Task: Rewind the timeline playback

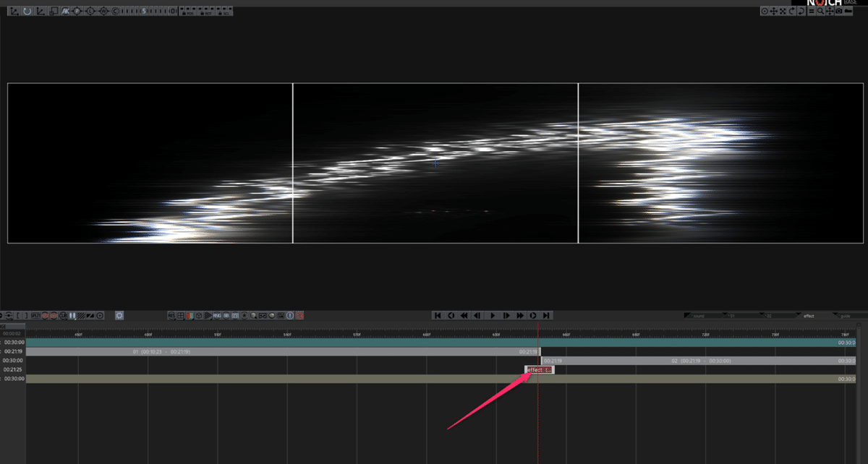Action: pos(464,315)
